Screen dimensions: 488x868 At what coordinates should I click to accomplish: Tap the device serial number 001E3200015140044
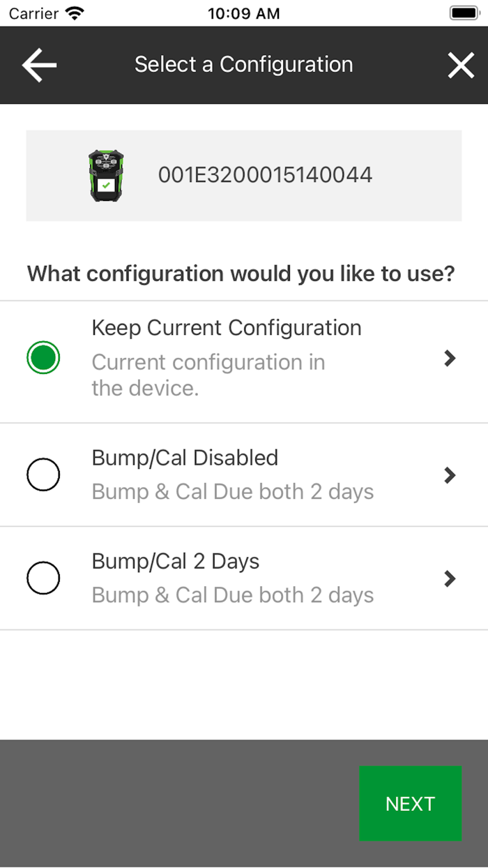265,174
